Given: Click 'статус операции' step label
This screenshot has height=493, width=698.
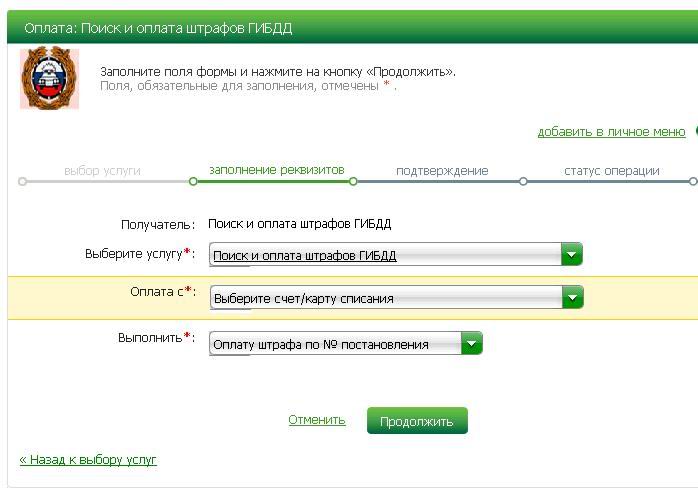Looking at the screenshot, I should [x=611, y=170].
